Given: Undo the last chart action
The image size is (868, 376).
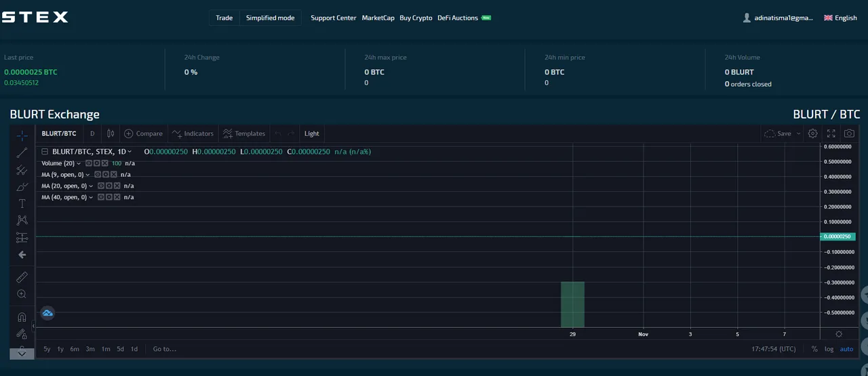Looking at the screenshot, I should coord(278,133).
